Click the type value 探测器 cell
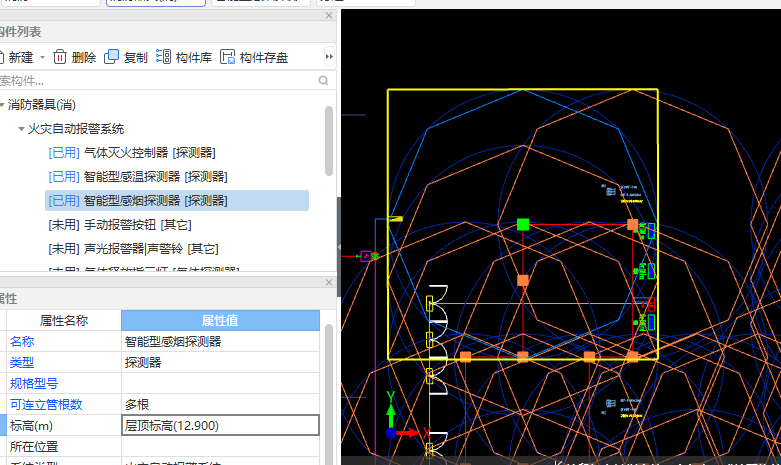The width and height of the screenshot is (781, 465). point(220,362)
